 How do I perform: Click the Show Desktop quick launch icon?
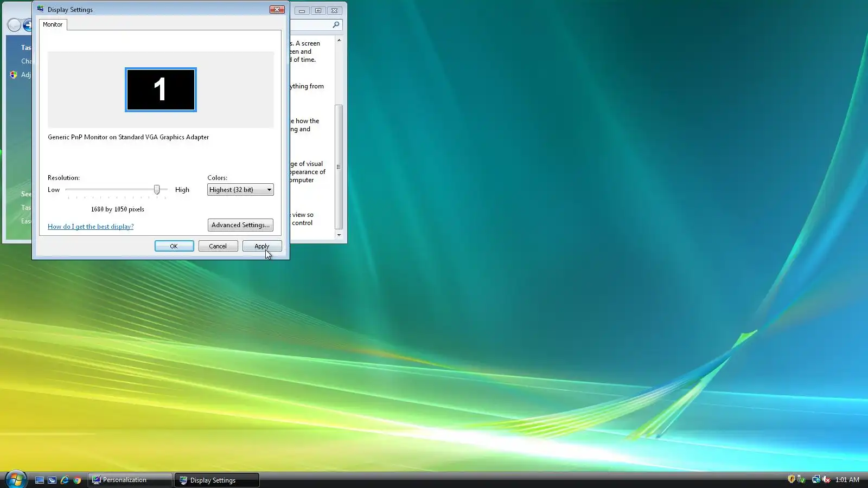[40, 480]
